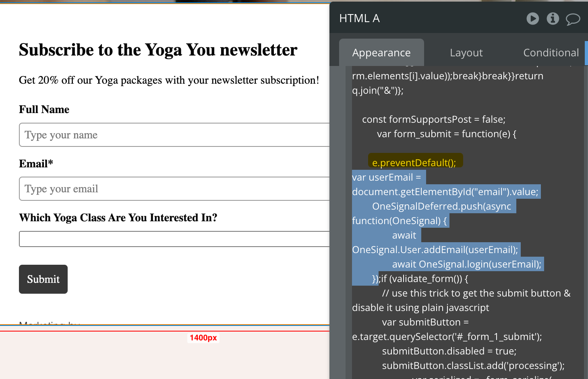Viewport: 588px width, 379px height.
Task: Open the yoga class selection dropdown
Action: pyautogui.click(x=174, y=239)
